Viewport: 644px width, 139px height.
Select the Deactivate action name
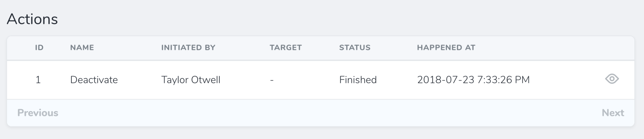point(94,80)
